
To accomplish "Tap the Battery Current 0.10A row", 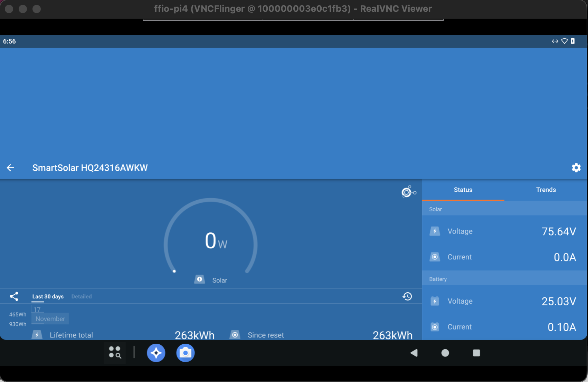I will coord(504,327).
